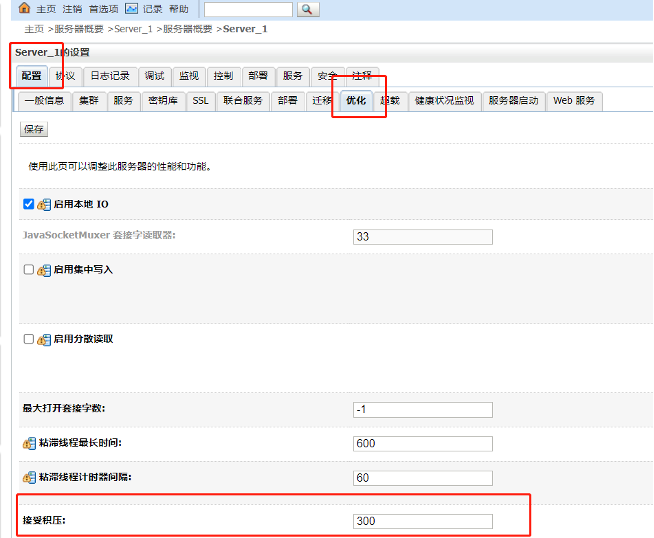Open the 帮助 link
Image resolution: width=654 pixels, height=538 pixels.
179,9
